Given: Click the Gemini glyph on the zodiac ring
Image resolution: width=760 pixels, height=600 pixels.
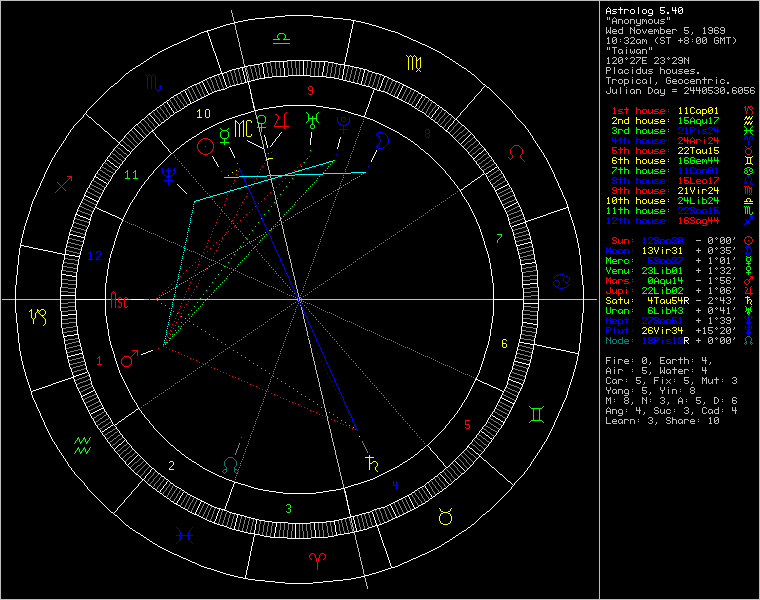Looking at the screenshot, I should click(537, 414).
